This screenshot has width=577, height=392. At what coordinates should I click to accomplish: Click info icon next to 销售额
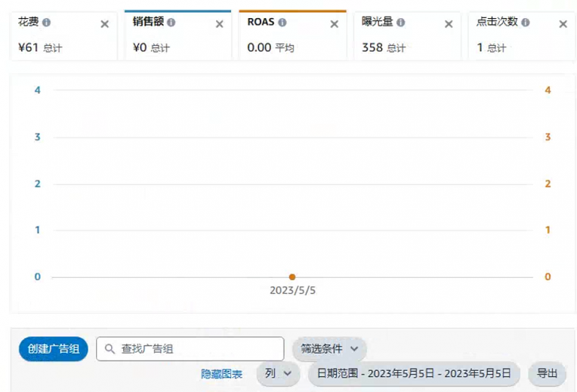coord(171,23)
